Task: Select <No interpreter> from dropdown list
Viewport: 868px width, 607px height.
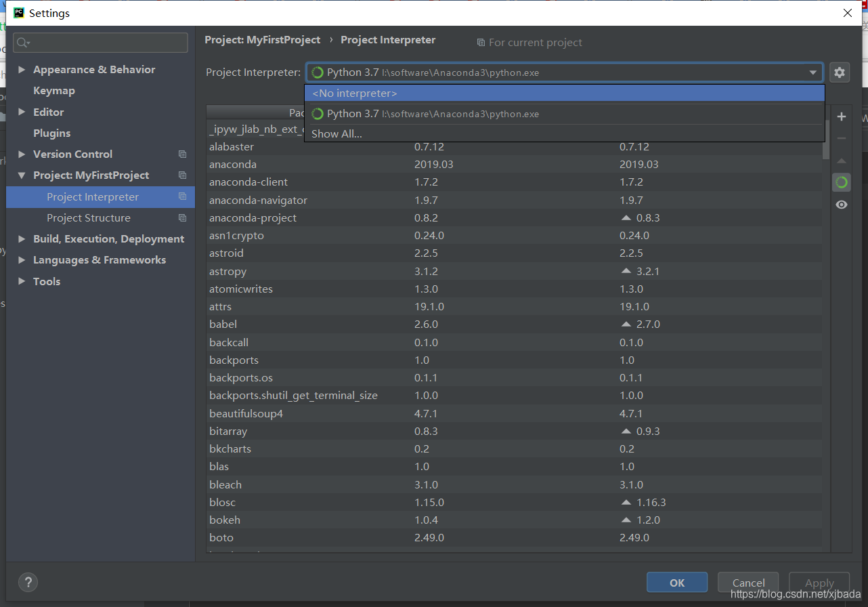Action: (x=565, y=93)
